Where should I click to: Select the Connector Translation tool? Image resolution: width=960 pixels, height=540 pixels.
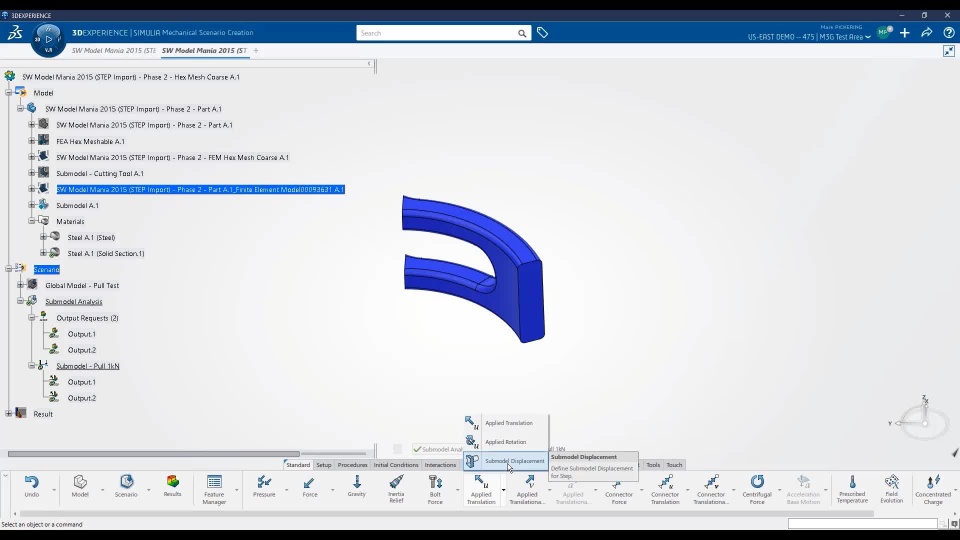tap(665, 489)
